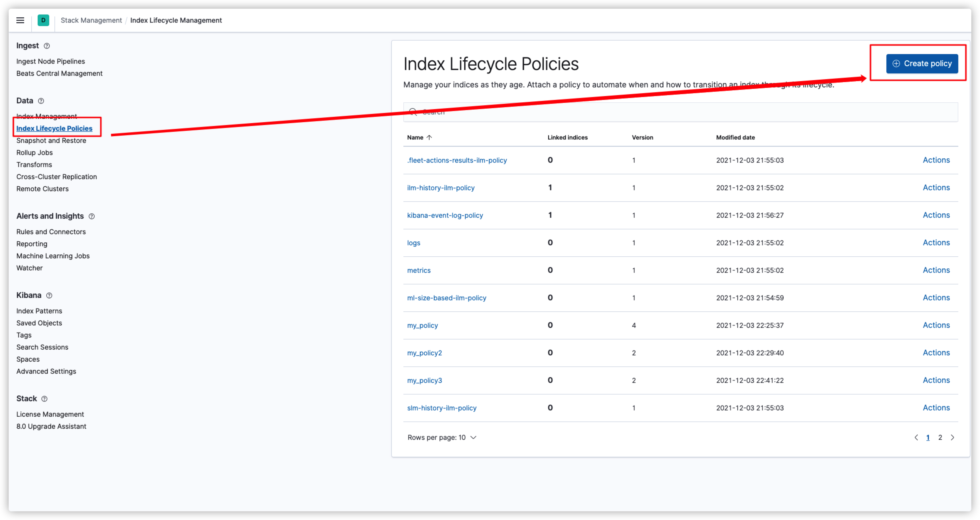
Task: Open help for Alerts and Insights
Action: click(92, 216)
